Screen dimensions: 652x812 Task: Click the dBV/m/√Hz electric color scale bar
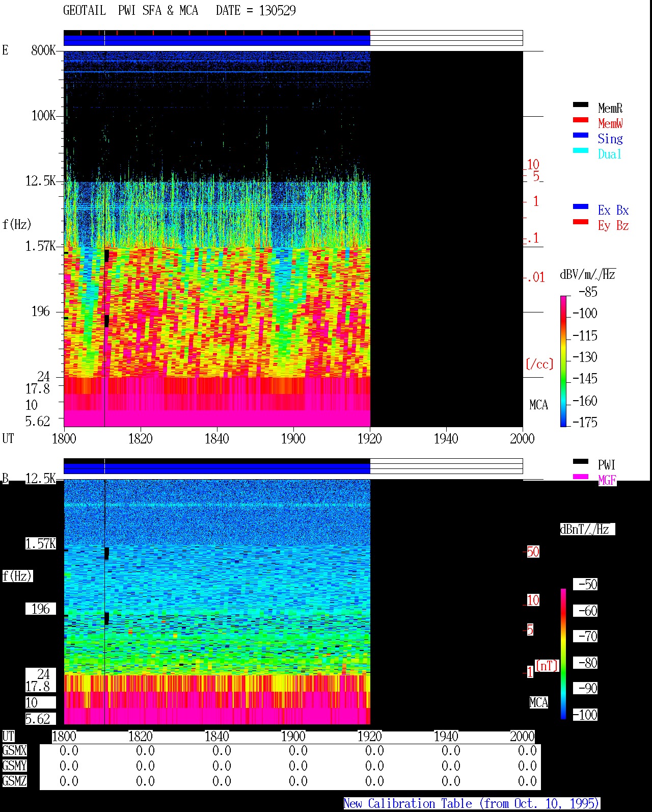[563, 361]
